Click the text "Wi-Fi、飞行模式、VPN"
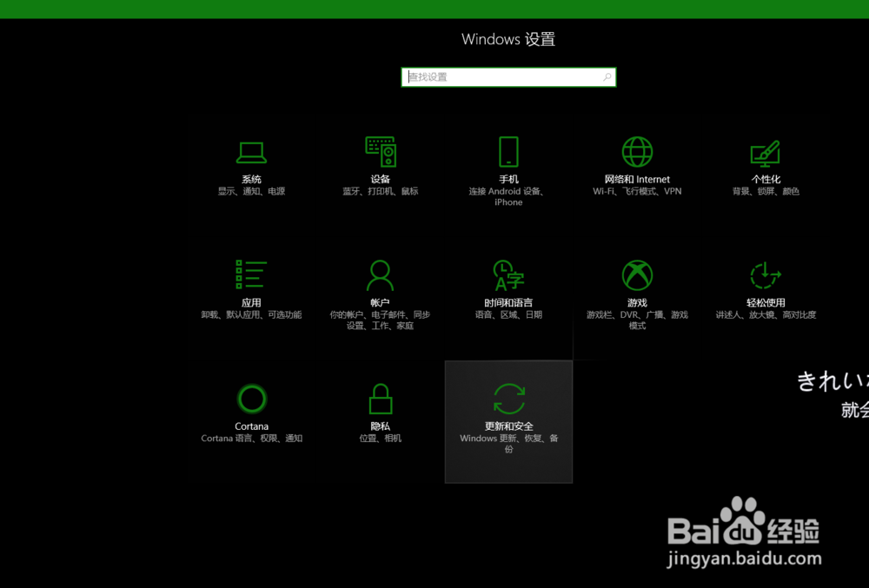869x588 pixels. (637, 191)
